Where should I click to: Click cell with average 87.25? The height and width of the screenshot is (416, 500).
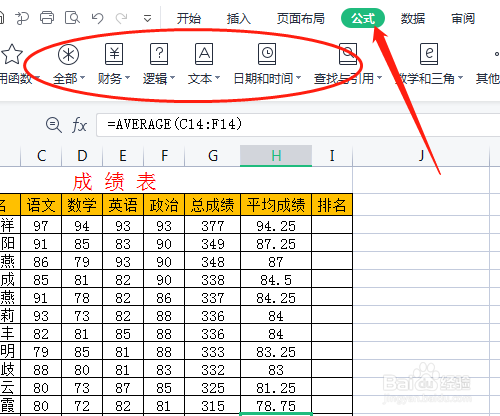(x=276, y=244)
